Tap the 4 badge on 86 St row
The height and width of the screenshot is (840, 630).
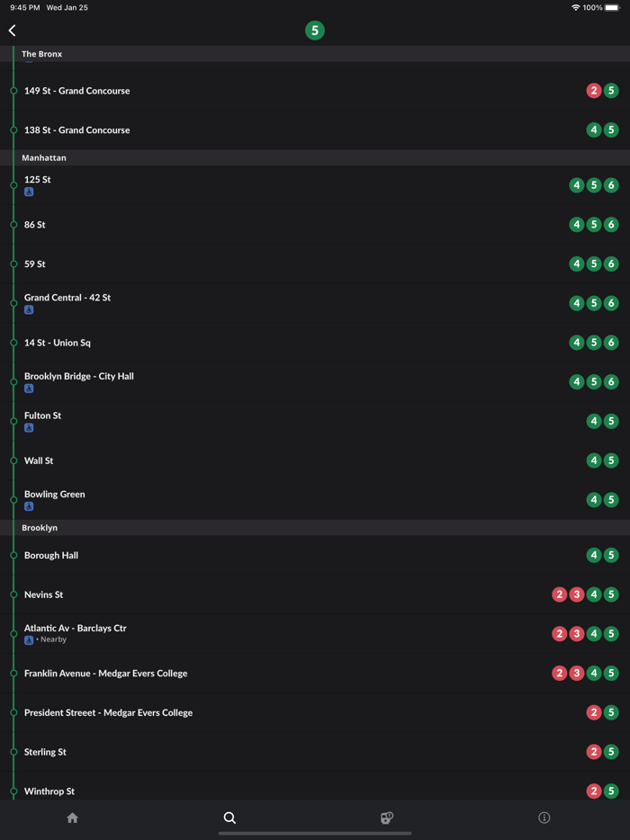[x=576, y=225]
